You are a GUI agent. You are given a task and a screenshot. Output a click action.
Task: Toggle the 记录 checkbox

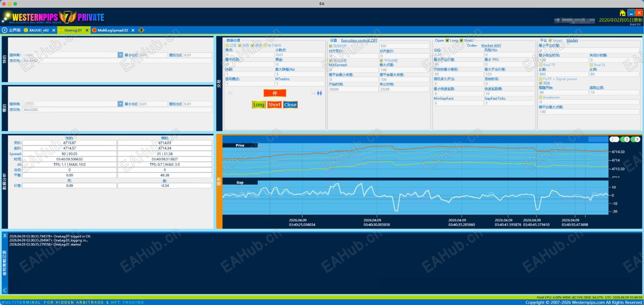tap(227, 45)
